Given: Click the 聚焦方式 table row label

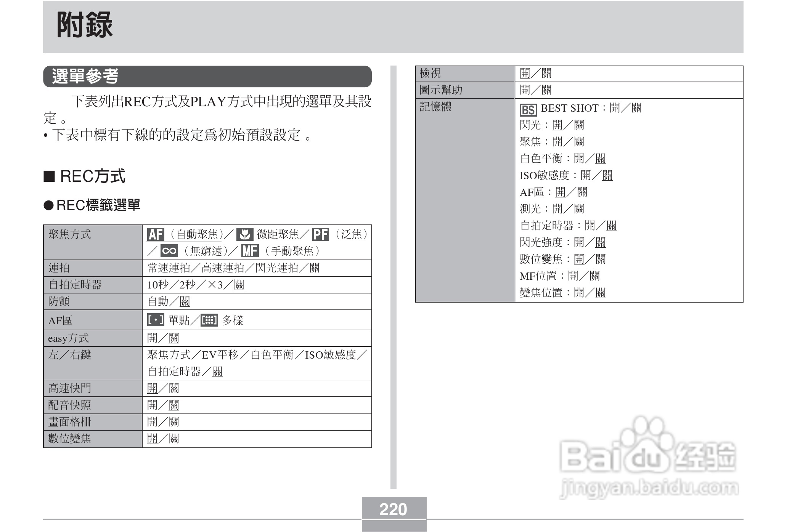Looking at the screenshot, I should 70,234.
